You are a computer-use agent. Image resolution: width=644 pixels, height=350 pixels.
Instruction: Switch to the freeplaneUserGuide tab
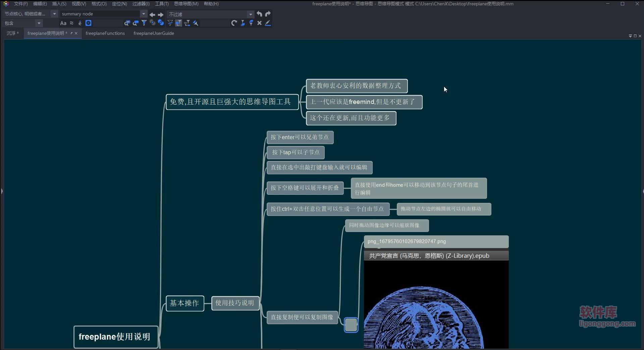[x=154, y=33]
